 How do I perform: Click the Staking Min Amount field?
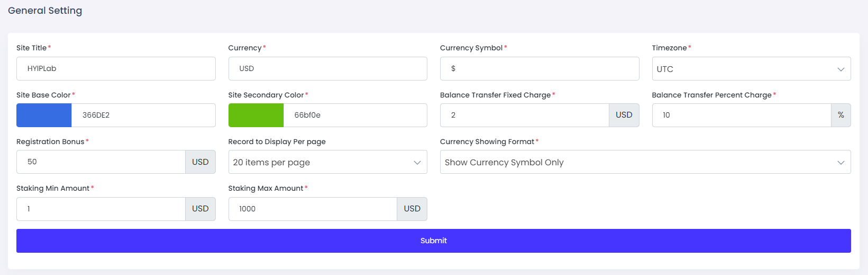pos(100,209)
